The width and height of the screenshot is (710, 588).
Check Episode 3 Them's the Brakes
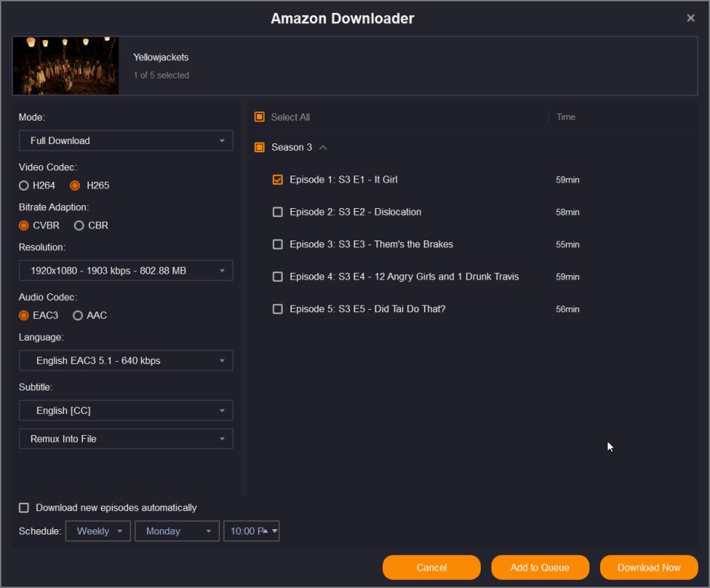[x=277, y=245]
